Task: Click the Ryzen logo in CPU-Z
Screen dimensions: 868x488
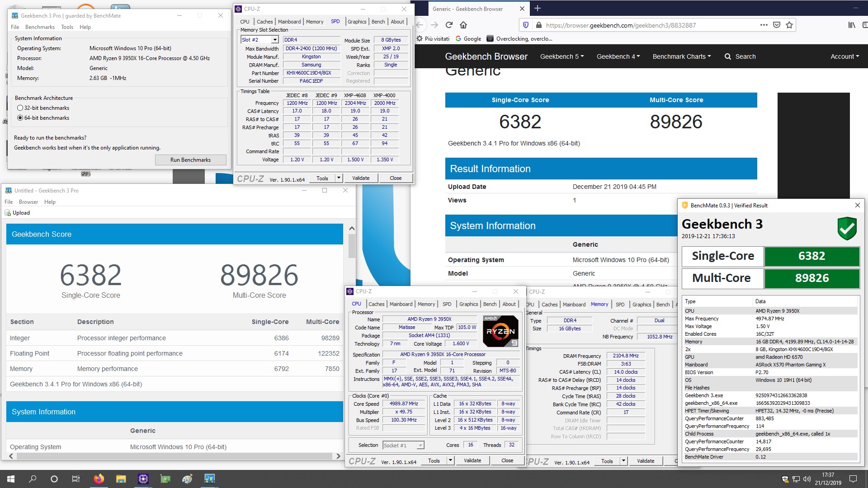Action: pos(500,331)
